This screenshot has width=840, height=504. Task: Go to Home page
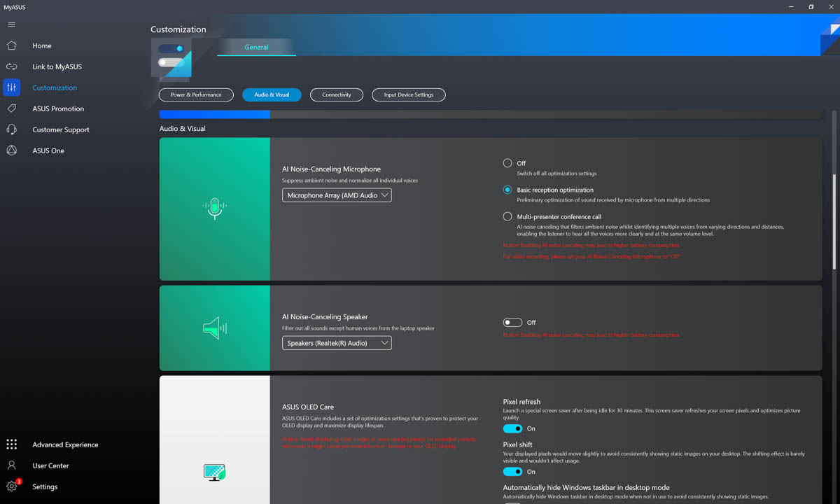coord(42,45)
